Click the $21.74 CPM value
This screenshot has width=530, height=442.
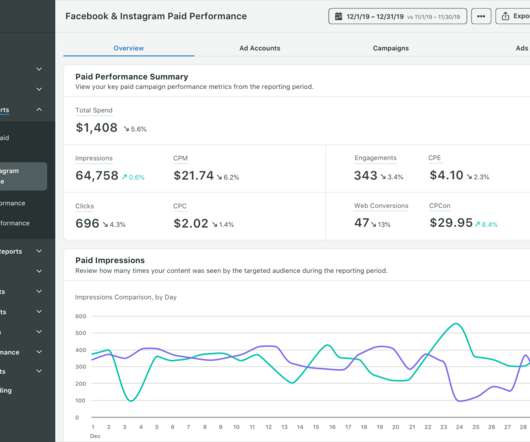coord(194,176)
